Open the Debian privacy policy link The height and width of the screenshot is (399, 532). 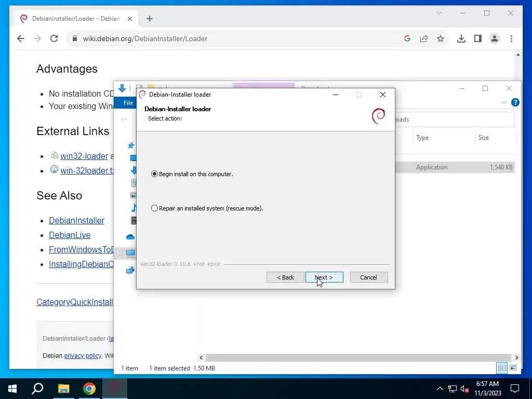[x=83, y=355]
